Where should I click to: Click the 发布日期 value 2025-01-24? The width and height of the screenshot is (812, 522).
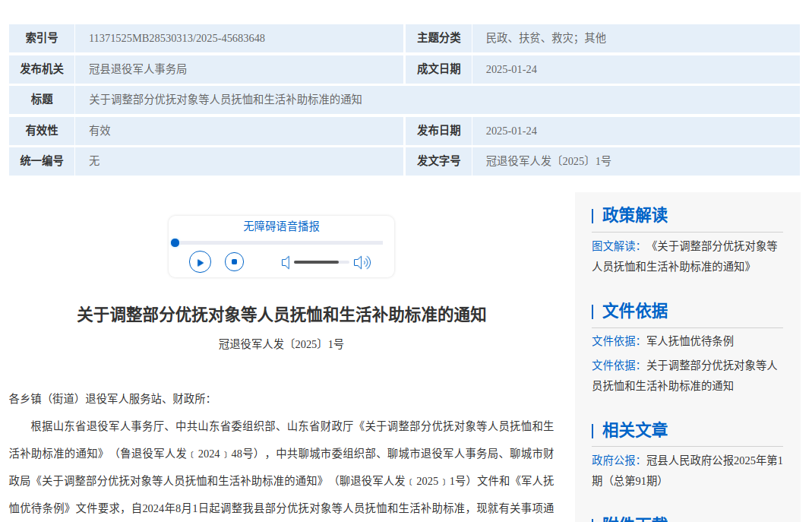pos(511,131)
